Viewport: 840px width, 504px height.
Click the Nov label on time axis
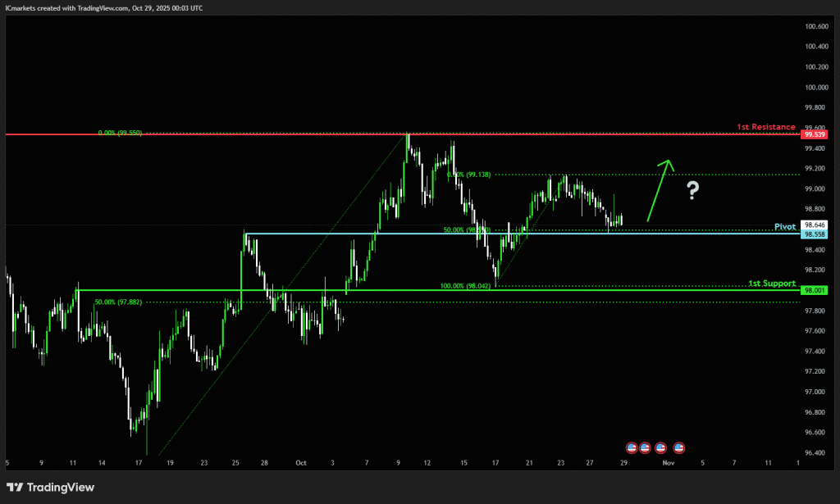[x=668, y=462]
